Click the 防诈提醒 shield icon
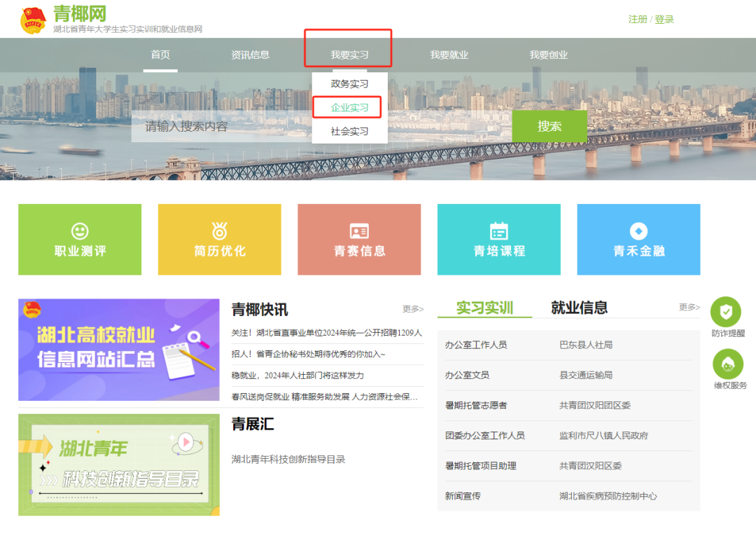This screenshot has width=756, height=536. 726,312
